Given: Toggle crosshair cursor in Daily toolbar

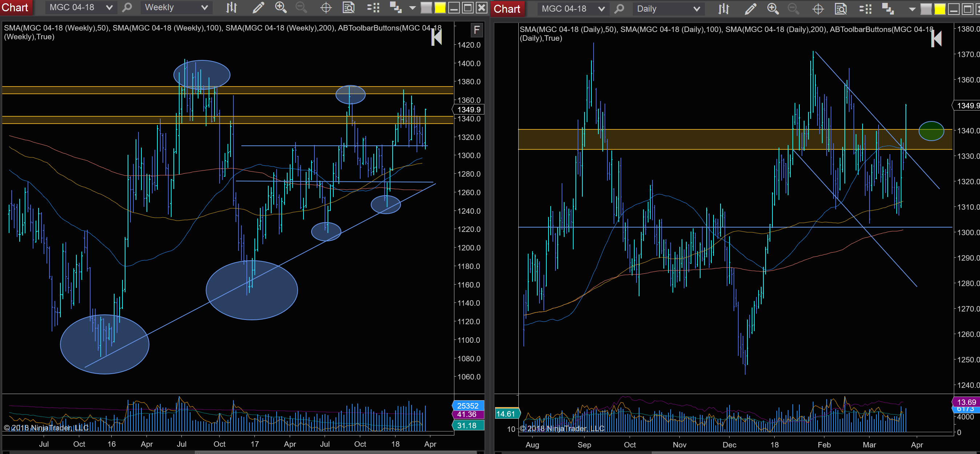Looking at the screenshot, I should click(x=818, y=9).
